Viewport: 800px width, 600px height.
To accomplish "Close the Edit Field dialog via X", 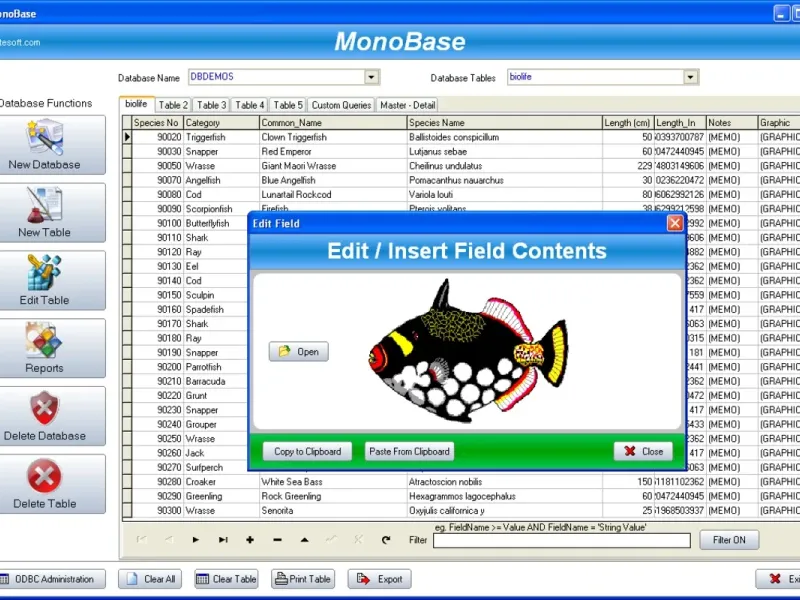I will [x=674, y=223].
